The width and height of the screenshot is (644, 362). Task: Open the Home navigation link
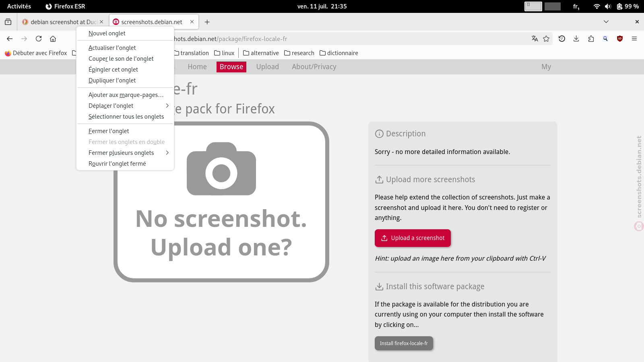(197, 67)
